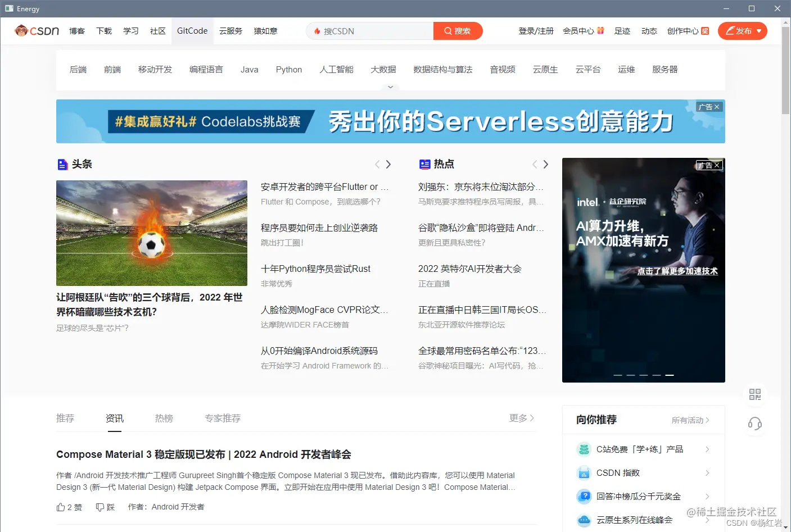Click the C站免费 product icon
The image size is (791, 532).
pos(584,449)
